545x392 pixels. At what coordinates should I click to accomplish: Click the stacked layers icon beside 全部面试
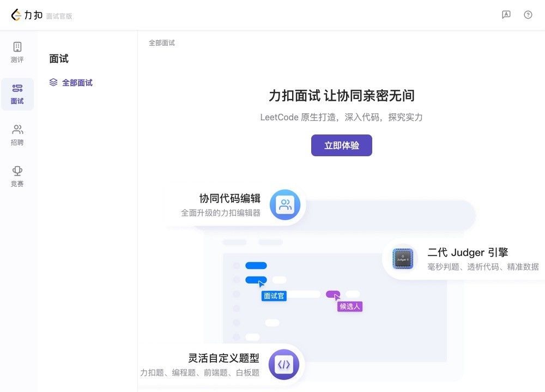coord(53,82)
